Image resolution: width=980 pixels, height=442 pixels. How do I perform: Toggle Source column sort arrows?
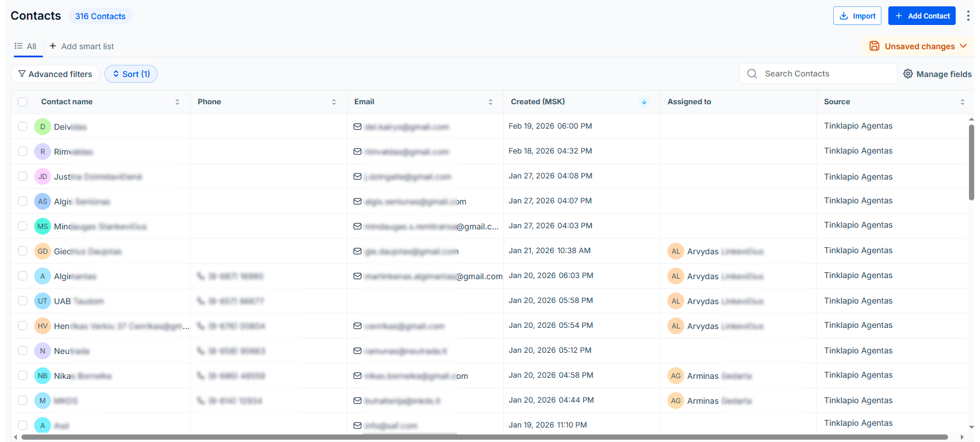(963, 102)
